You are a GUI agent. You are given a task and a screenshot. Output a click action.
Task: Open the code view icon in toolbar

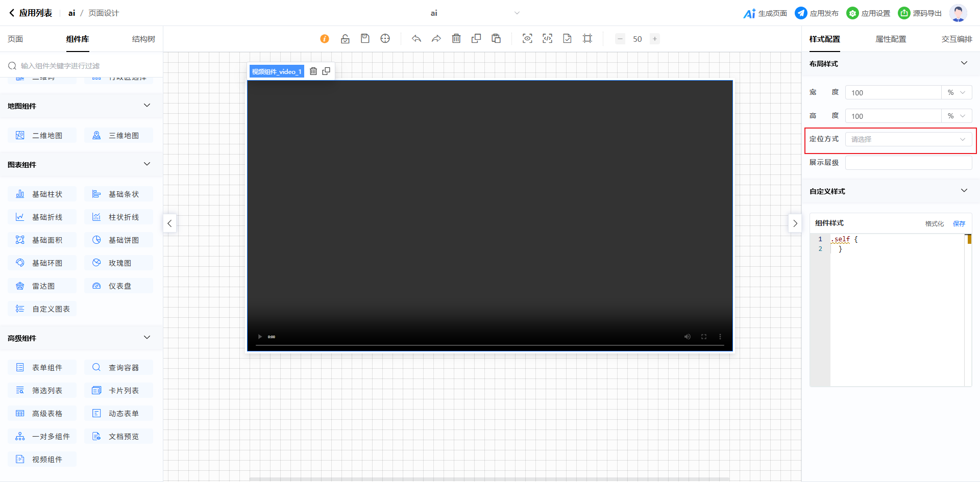pos(547,39)
